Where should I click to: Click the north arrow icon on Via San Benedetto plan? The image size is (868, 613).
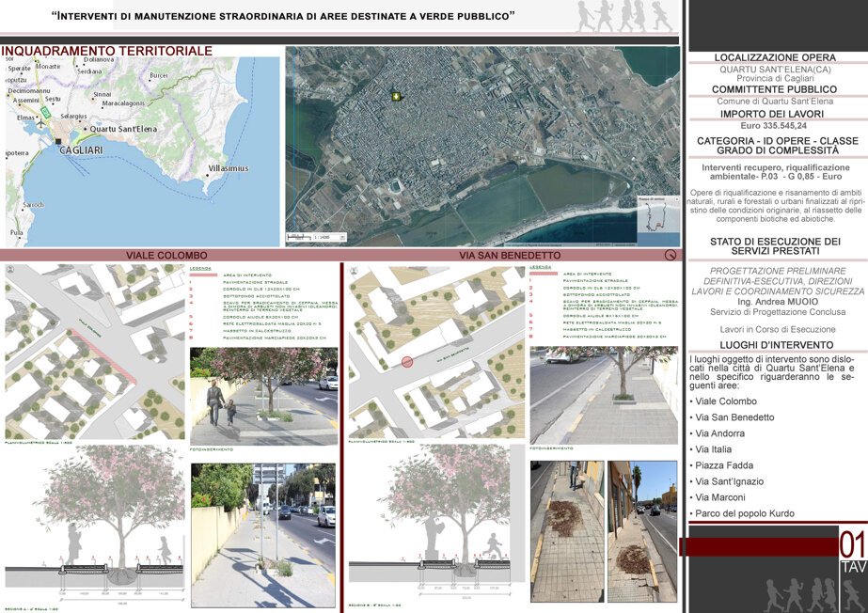click(355, 271)
